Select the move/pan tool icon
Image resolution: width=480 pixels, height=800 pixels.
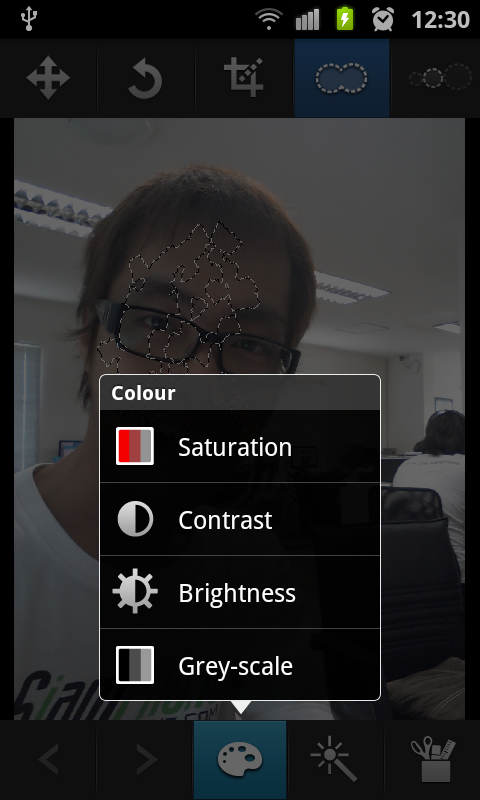point(48,79)
